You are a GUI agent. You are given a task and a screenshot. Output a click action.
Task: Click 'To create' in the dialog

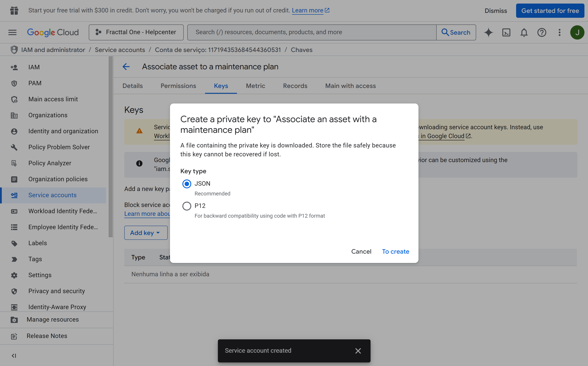coord(395,251)
